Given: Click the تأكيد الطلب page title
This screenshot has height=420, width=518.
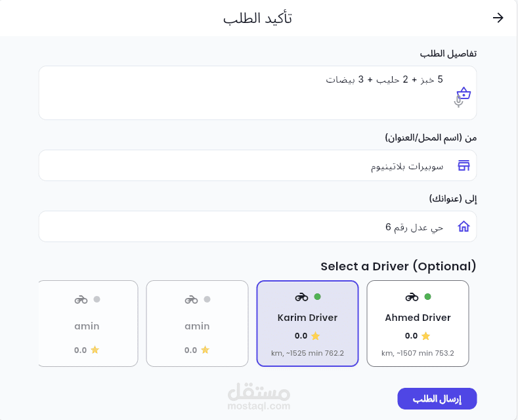Looking at the screenshot, I should click(x=257, y=18).
